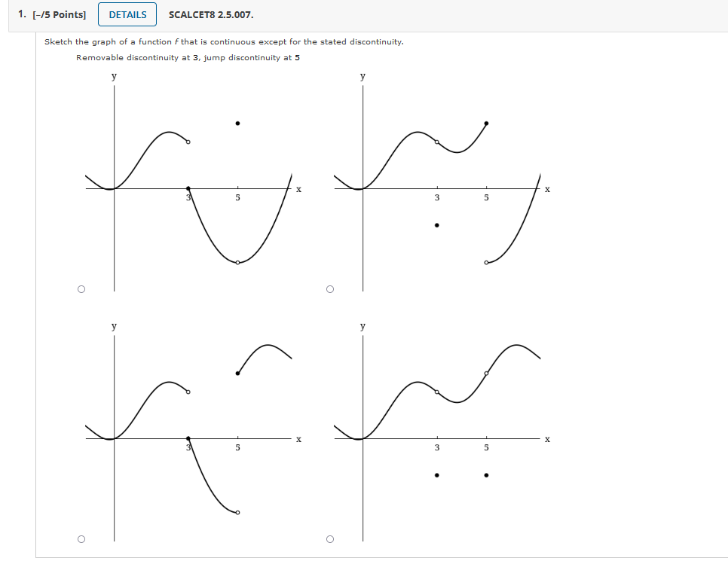Select the radio button under the bottom-left graph
The height and width of the screenshot is (564, 728).
pyautogui.click(x=81, y=538)
